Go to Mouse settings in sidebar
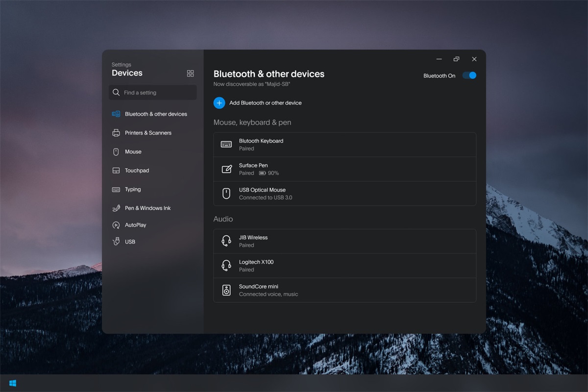This screenshot has height=392, width=588. [133, 152]
